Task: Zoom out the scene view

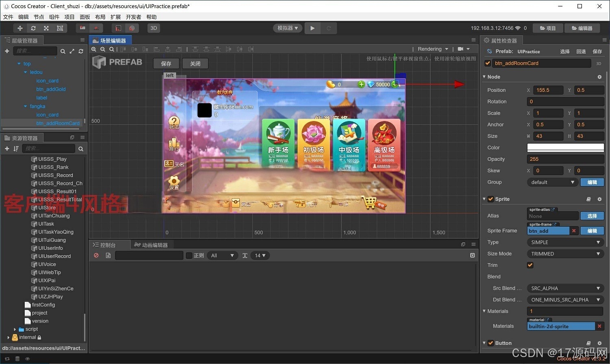Action: (103, 49)
